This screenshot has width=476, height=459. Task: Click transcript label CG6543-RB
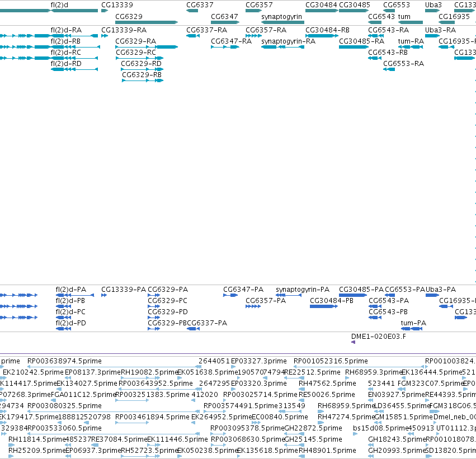point(388,53)
